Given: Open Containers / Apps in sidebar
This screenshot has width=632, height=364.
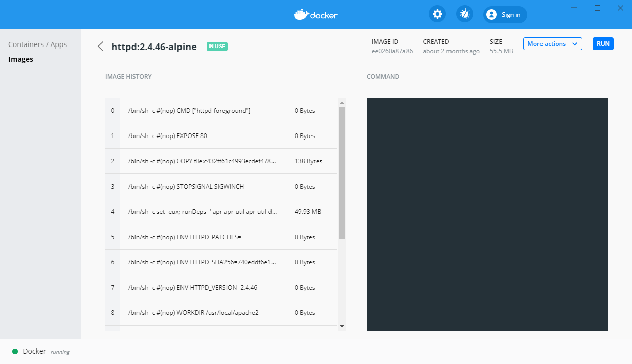Looking at the screenshot, I should click(x=37, y=44).
